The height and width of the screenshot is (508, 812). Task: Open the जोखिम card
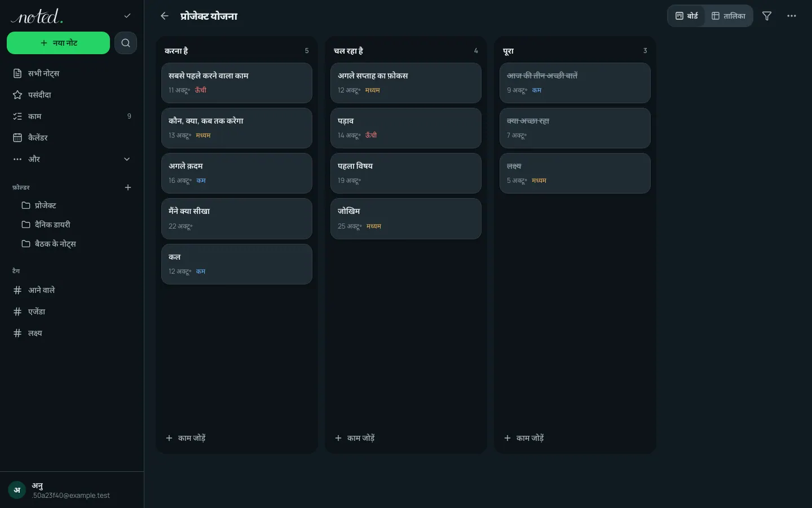[406, 218]
